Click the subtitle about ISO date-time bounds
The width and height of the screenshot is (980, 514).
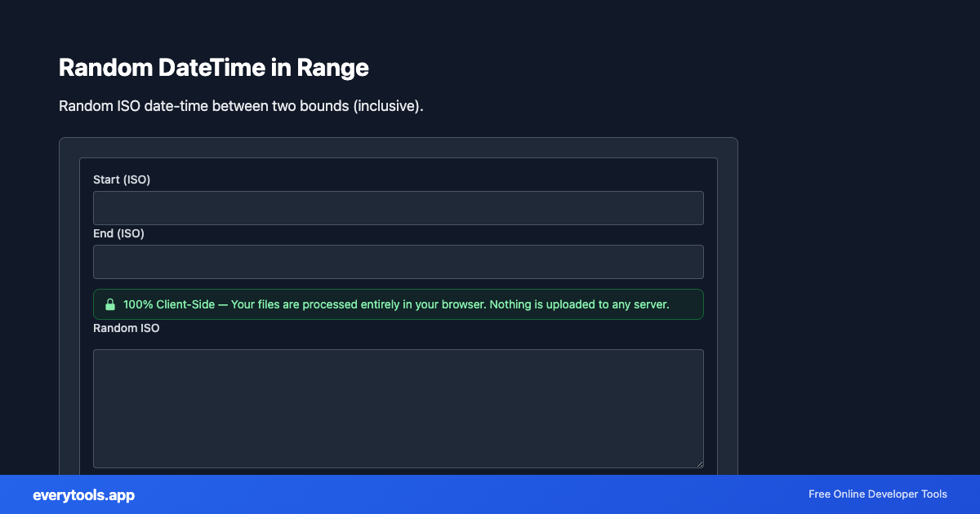tap(240, 106)
